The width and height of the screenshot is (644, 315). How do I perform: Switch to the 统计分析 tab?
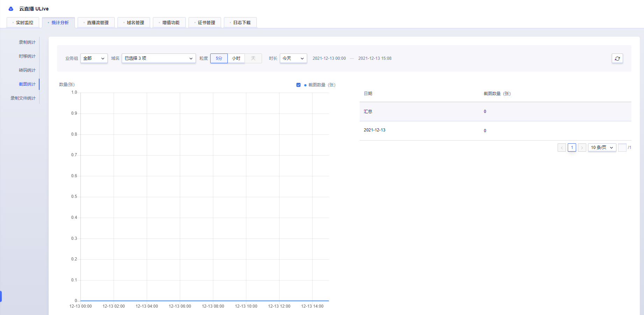click(x=58, y=23)
